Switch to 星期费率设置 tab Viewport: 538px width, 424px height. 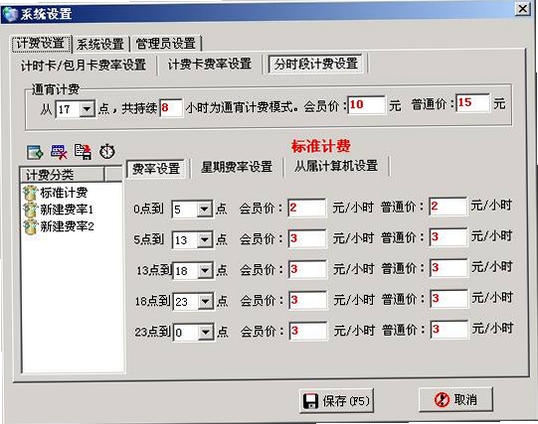tap(237, 167)
